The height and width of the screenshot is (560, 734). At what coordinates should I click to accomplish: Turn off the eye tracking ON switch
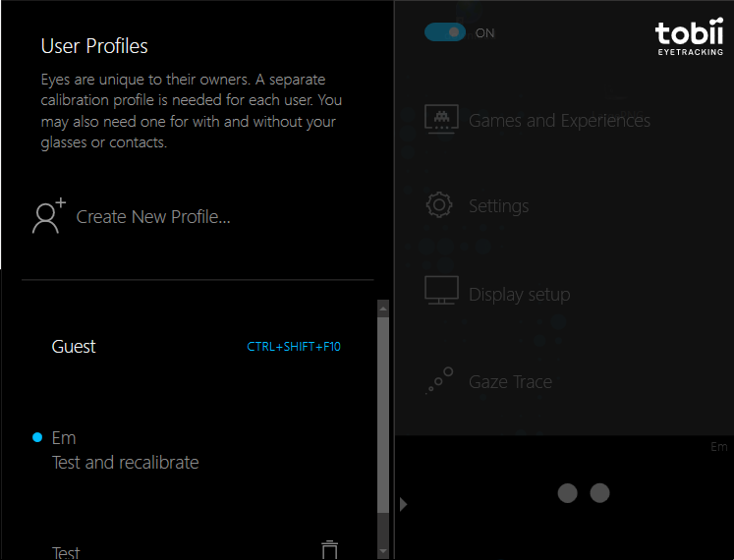click(445, 32)
